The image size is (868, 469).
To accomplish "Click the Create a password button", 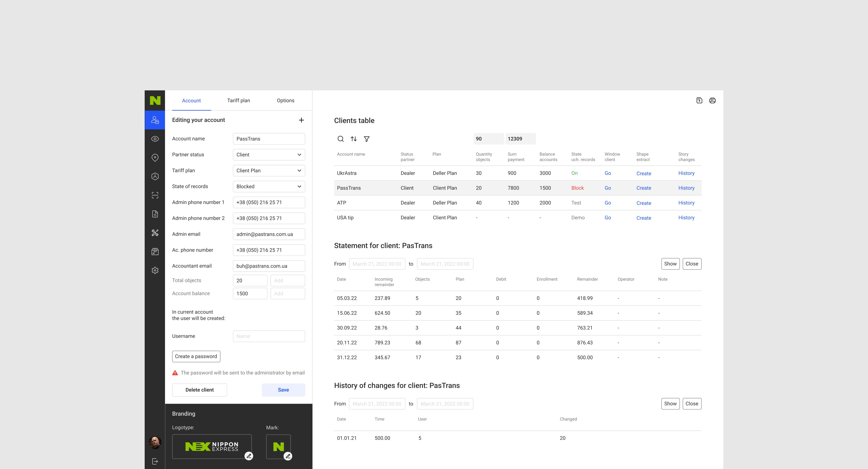I will tap(196, 356).
